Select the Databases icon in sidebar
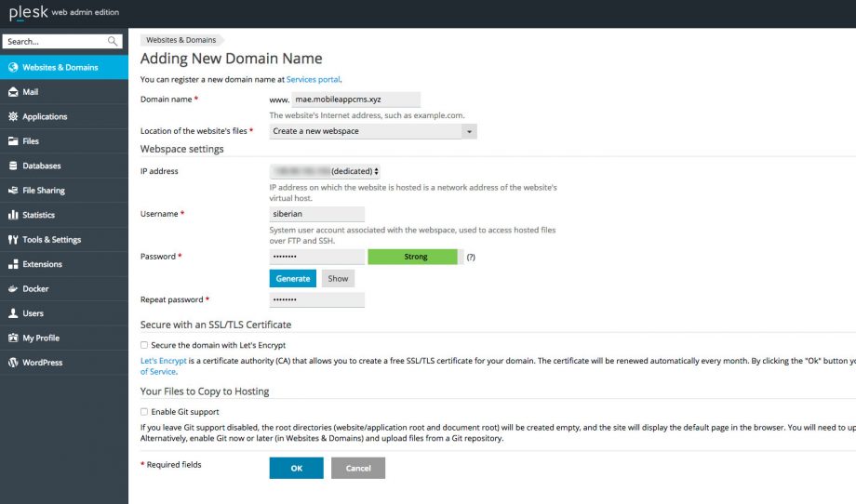Image resolution: width=856 pixels, height=504 pixels. point(13,166)
